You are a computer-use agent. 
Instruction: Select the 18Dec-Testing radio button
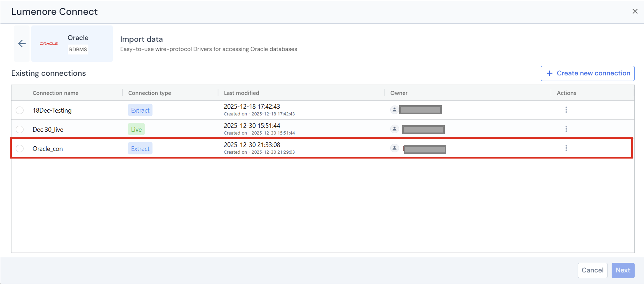pyautogui.click(x=19, y=110)
